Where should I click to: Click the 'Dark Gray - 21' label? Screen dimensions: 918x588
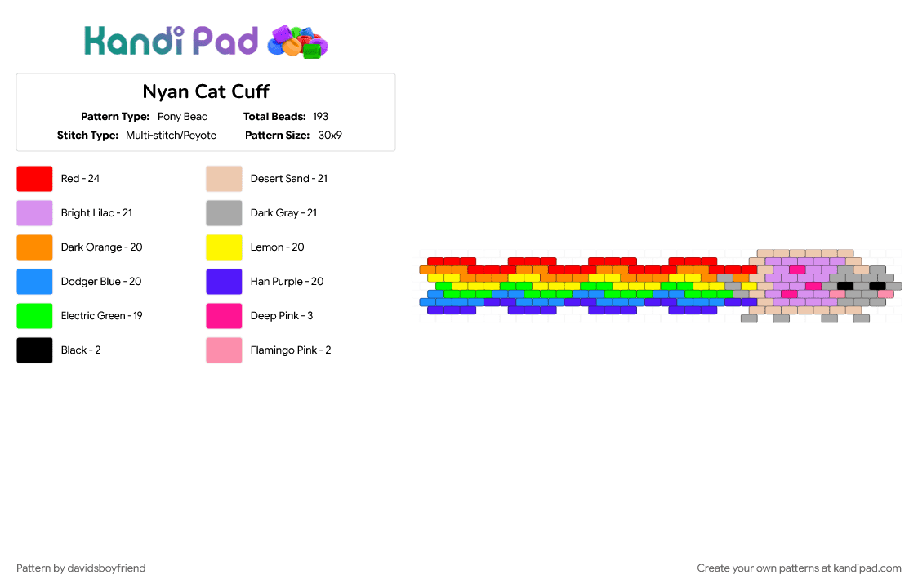[284, 213]
